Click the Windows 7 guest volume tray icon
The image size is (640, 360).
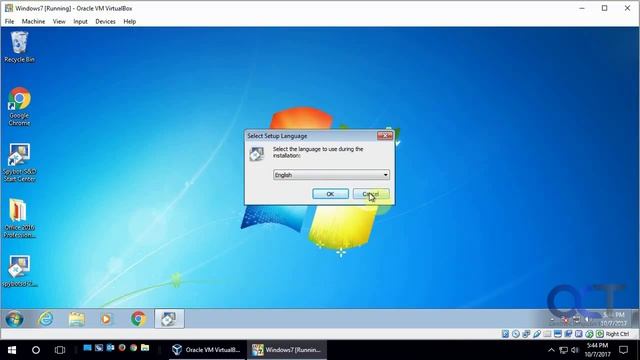[587, 319]
